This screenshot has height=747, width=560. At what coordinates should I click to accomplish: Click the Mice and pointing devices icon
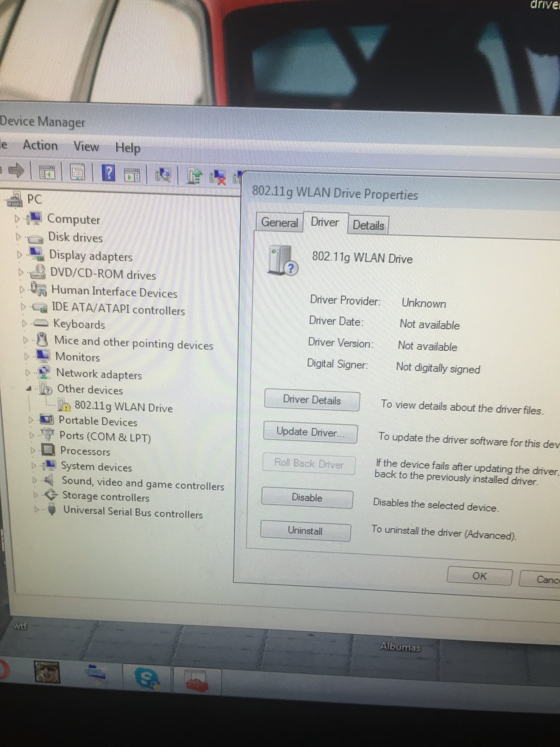(x=42, y=339)
